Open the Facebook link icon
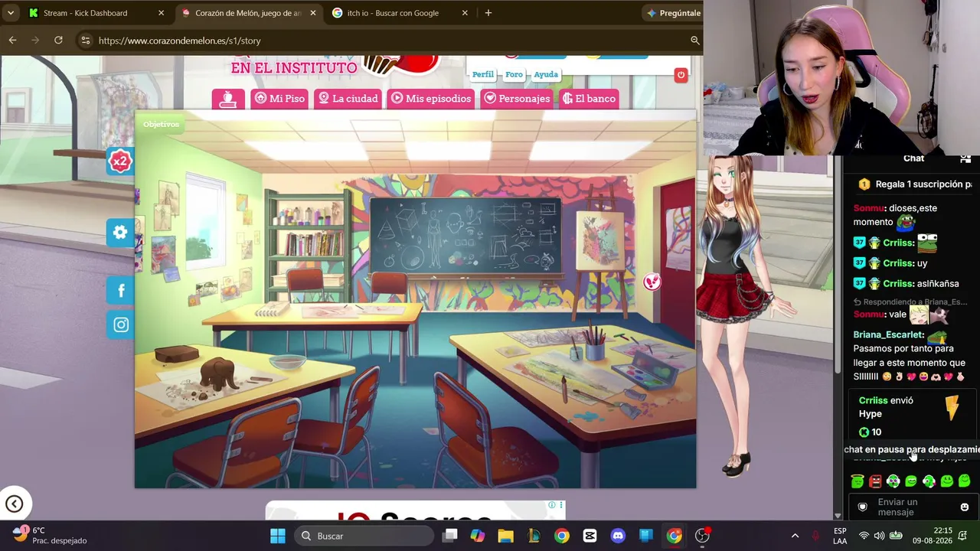The height and width of the screenshot is (551, 980). pos(121,291)
